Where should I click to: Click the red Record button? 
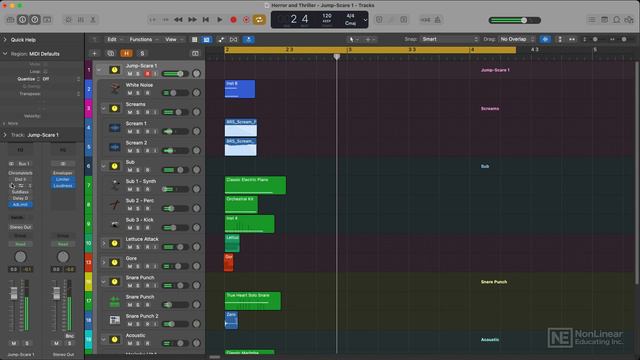(x=233, y=20)
